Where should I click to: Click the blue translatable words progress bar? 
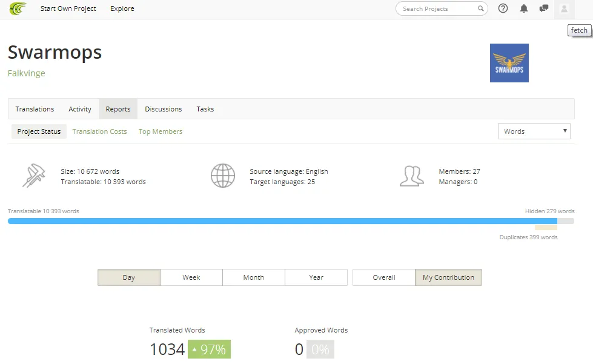tap(282, 221)
